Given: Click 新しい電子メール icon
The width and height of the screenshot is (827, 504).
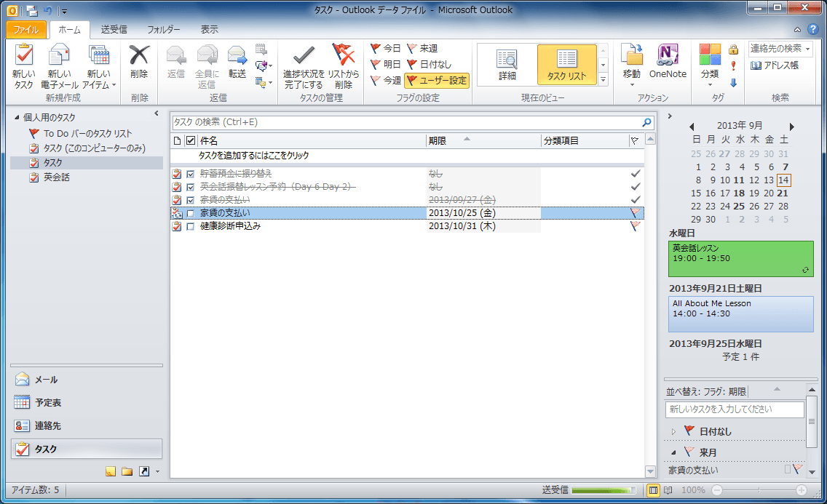Looking at the screenshot, I should [59, 66].
